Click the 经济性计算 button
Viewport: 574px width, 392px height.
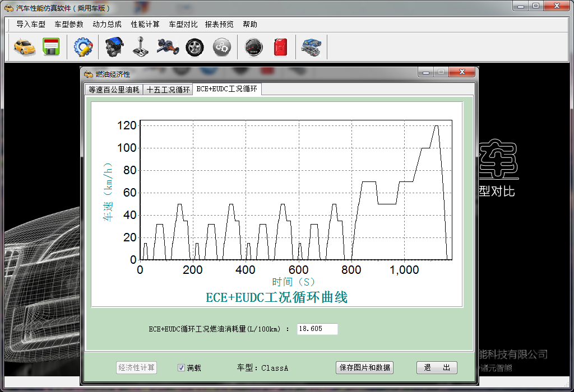(x=137, y=367)
